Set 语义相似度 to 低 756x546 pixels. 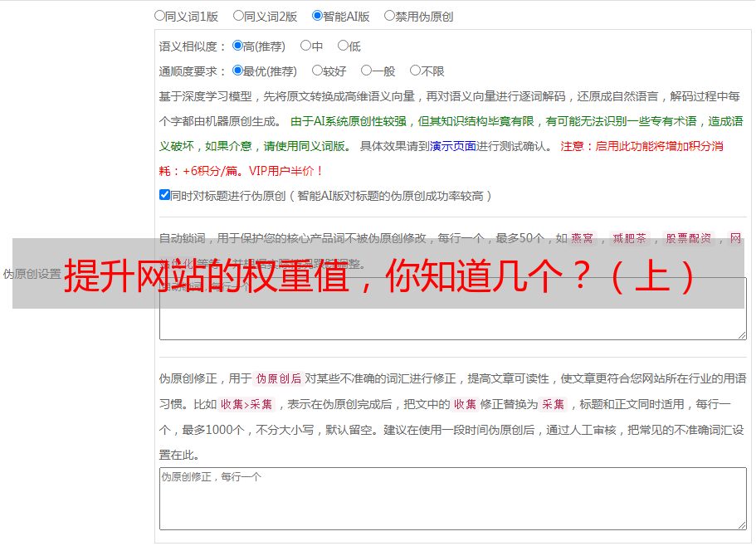pos(343,46)
